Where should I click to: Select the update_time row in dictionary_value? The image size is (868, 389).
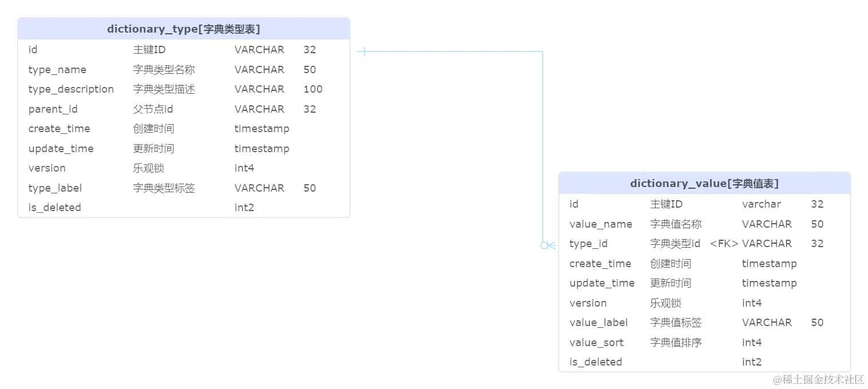(x=630, y=283)
